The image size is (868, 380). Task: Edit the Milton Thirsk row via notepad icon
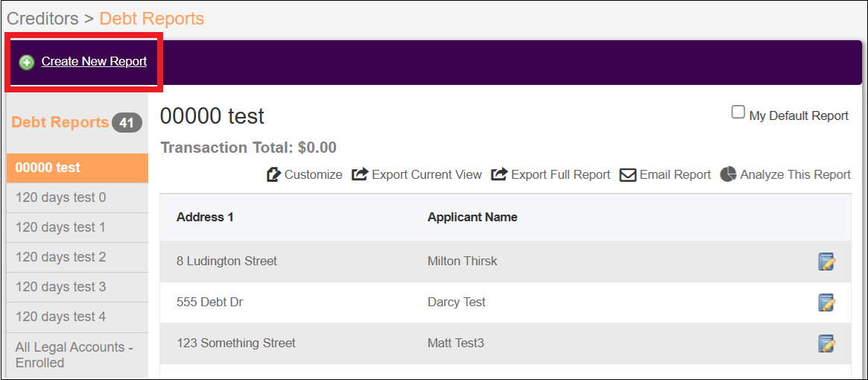coord(826,262)
